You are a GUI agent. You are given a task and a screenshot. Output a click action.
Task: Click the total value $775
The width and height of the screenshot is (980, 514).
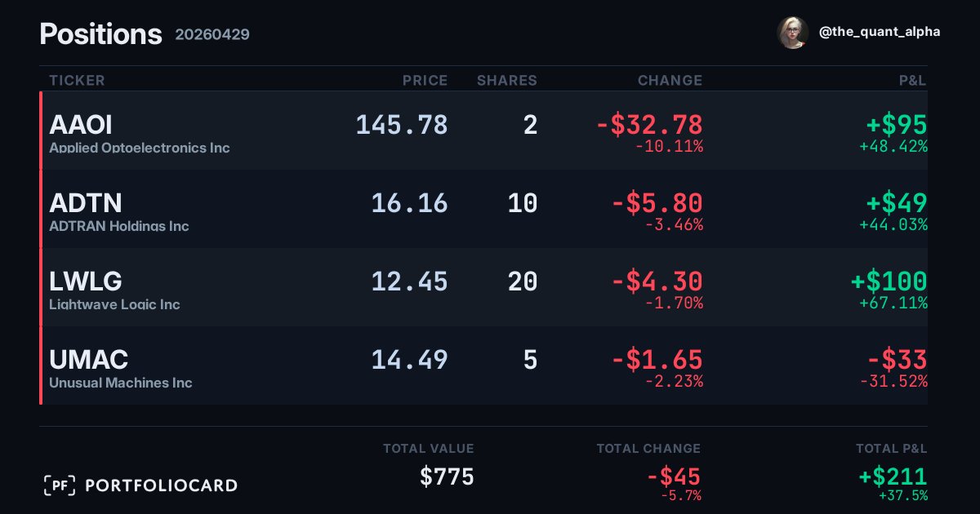pos(447,476)
